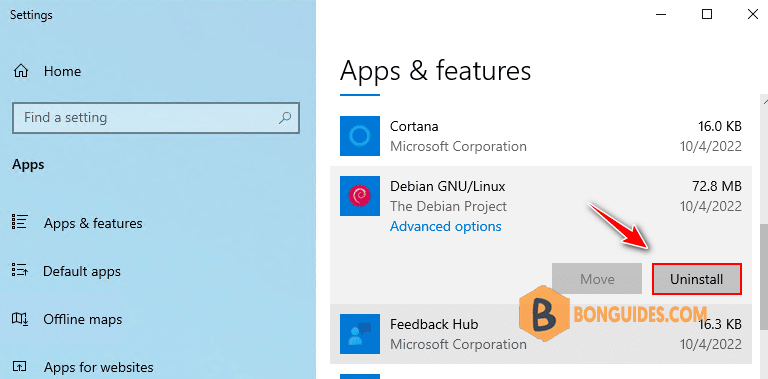Image resolution: width=768 pixels, height=379 pixels.
Task: Click the Feedback Hub app icon
Action: coord(360,334)
